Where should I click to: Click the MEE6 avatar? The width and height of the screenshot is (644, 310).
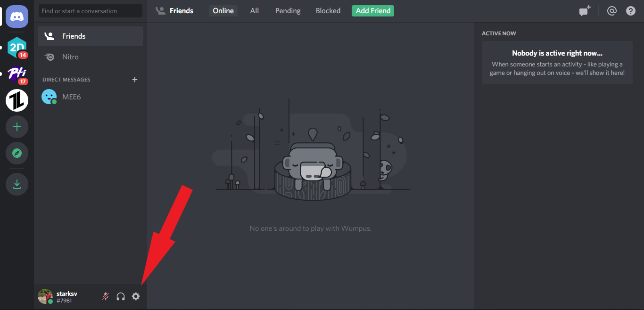[x=49, y=97]
